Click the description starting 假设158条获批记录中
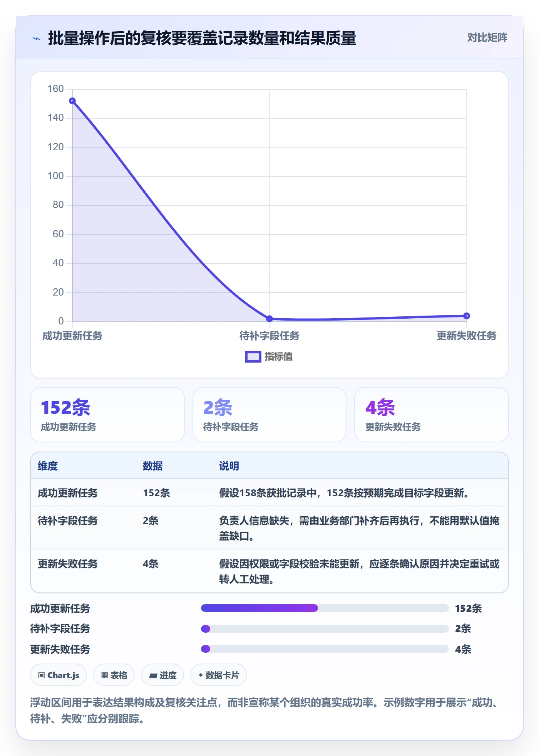Image resolution: width=539 pixels, height=756 pixels. click(344, 493)
